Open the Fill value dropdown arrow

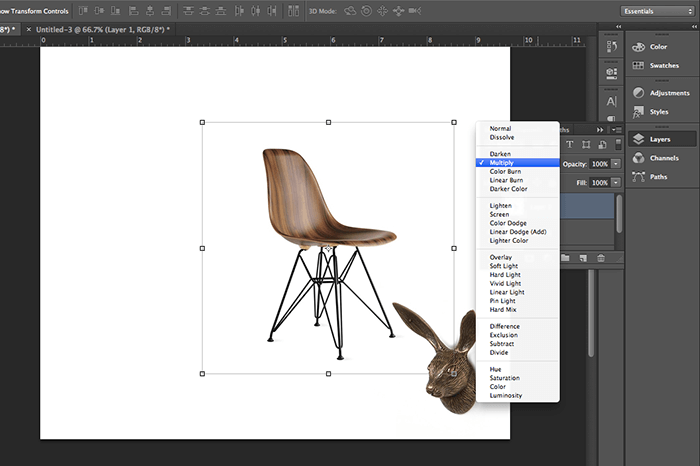[616, 183]
